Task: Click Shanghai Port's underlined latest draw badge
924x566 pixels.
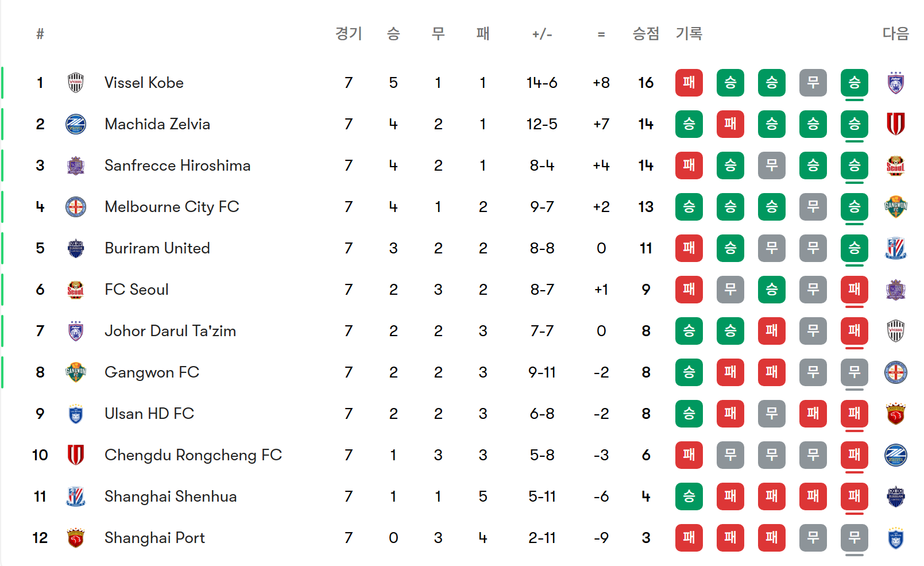Action: pyautogui.click(x=854, y=538)
